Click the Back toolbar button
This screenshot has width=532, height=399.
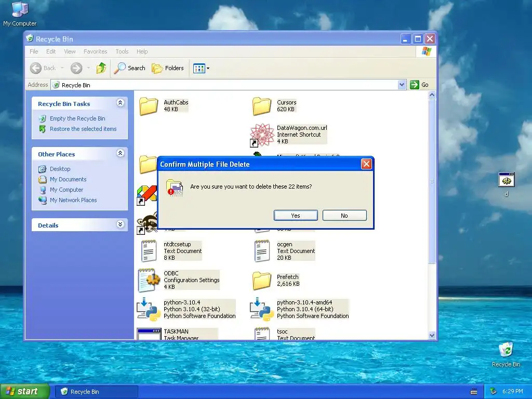[43, 68]
